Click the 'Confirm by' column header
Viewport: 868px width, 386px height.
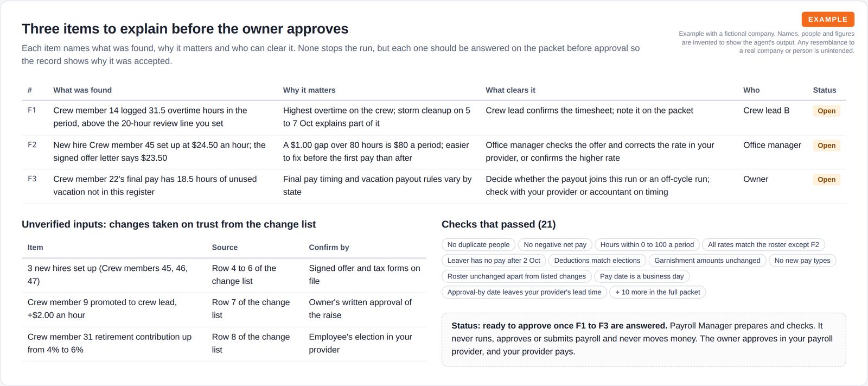point(329,248)
